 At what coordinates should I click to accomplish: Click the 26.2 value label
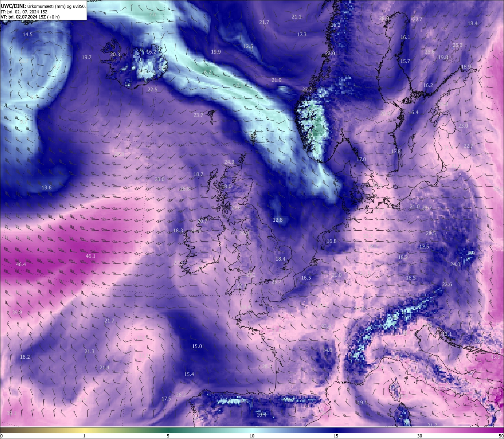[x=181, y=395]
